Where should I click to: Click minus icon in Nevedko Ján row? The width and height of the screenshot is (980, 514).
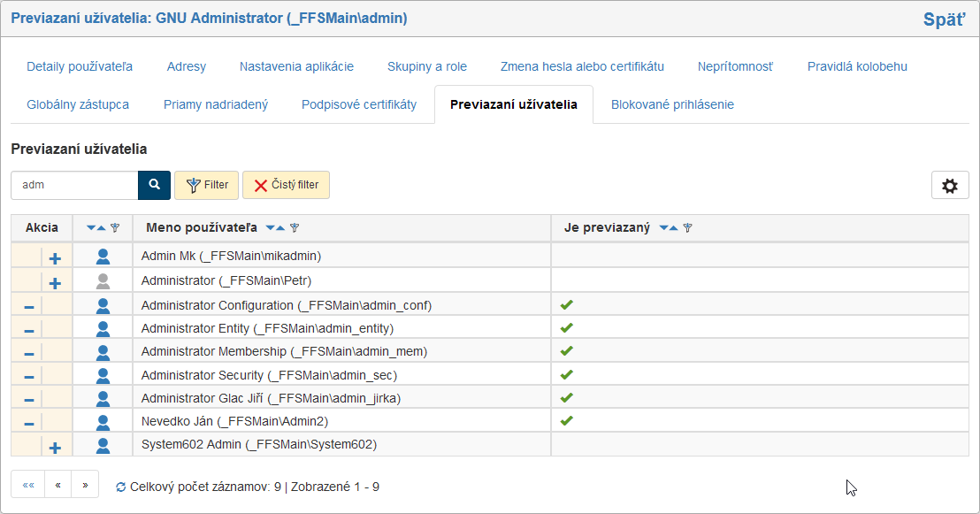[28, 424]
